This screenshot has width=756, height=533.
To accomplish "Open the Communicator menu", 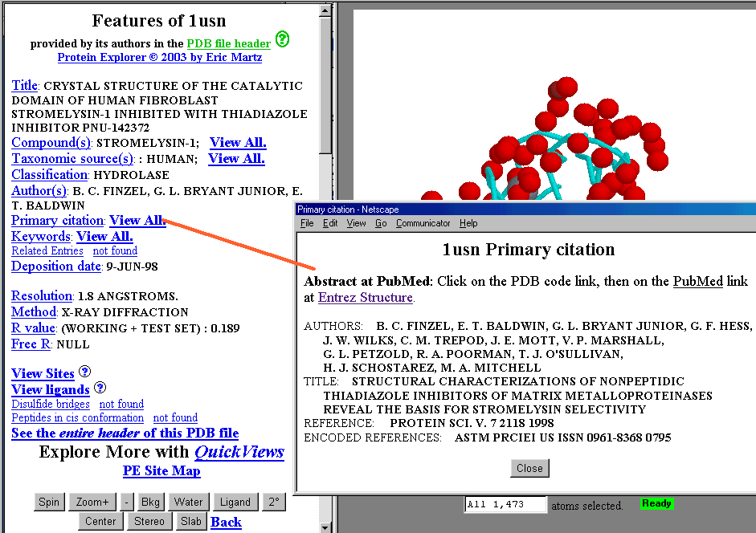I will click(423, 223).
